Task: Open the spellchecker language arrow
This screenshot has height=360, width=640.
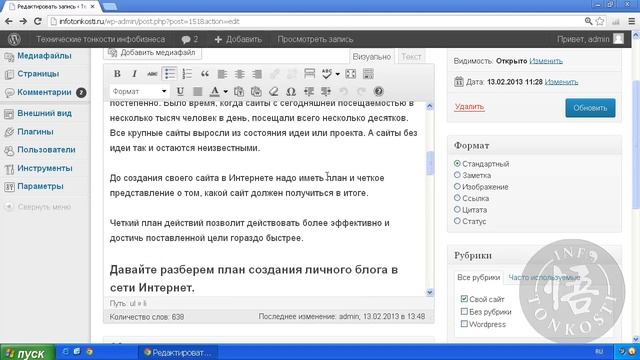Action: pyautogui.click(x=338, y=74)
